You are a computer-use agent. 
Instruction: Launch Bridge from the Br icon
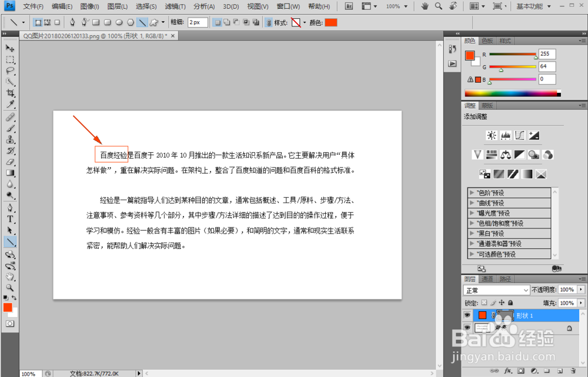click(x=349, y=6)
